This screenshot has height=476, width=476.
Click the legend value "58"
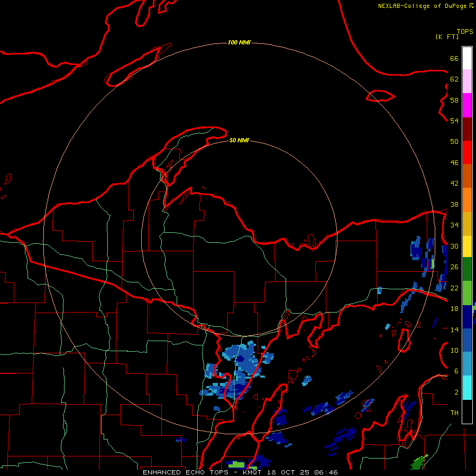454,100
